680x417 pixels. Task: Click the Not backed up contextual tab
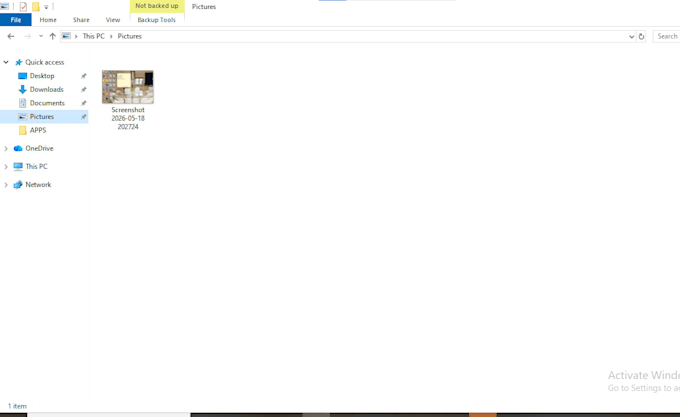[x=157, y=6]
